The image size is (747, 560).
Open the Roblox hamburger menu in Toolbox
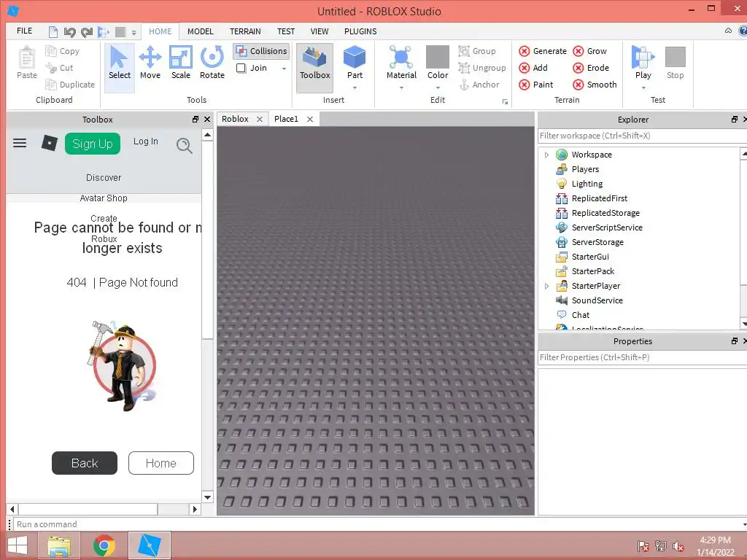(20, 143)
